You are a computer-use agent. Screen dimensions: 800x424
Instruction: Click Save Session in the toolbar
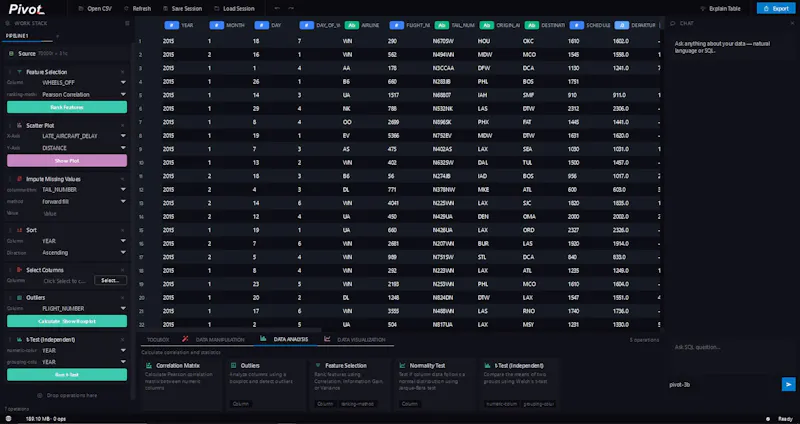pyautogui.click(x=182, y=9)
